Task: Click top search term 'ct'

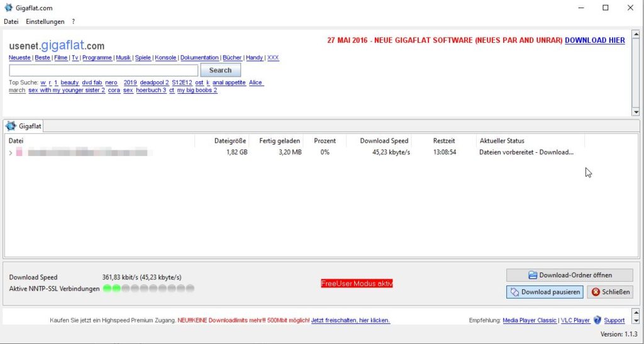Action: (172, 91)
